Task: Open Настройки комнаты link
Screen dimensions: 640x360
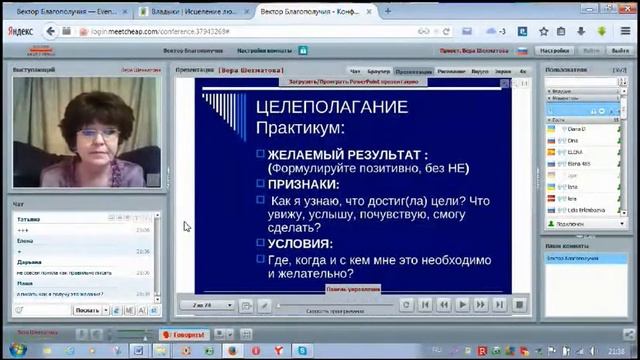Action: tap(264, 51)
